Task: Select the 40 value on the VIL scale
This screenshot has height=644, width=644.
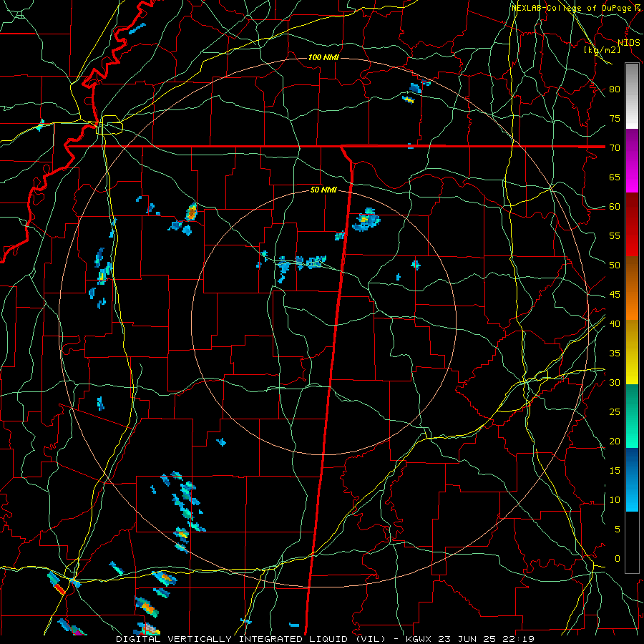Action: coord(615,323)
